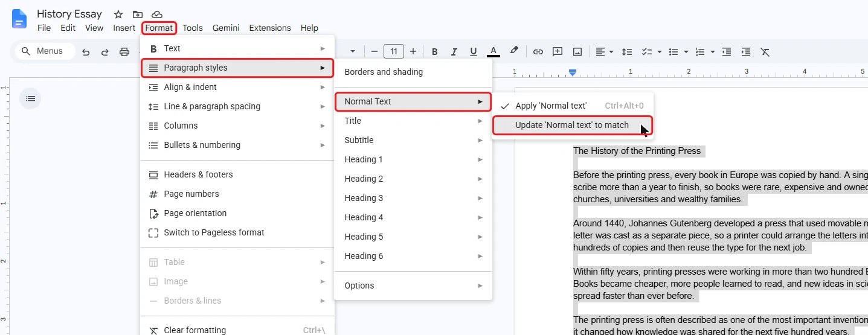Choose Clear formatting in Format menu
The image size is (868, 335).
[x=237, y=330]
